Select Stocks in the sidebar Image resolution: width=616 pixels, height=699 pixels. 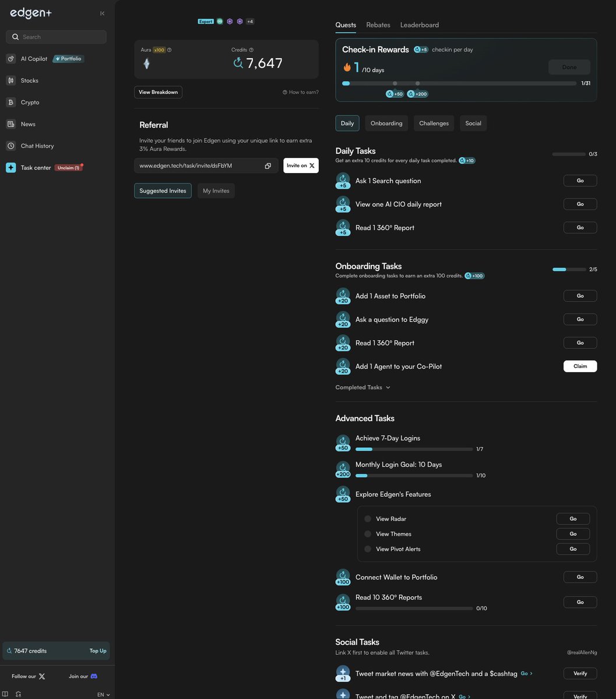click(27, 80)
